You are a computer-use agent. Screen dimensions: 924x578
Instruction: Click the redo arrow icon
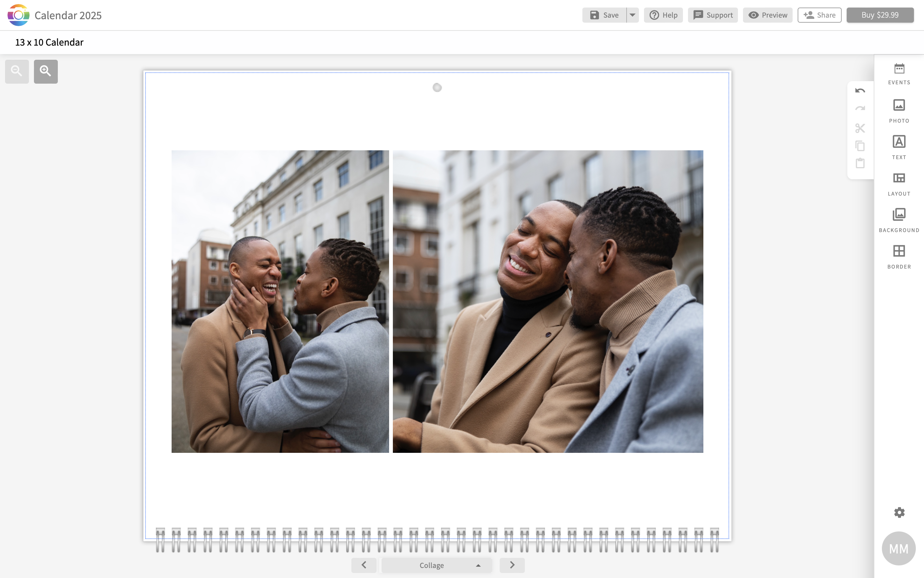tap(860, 108)
